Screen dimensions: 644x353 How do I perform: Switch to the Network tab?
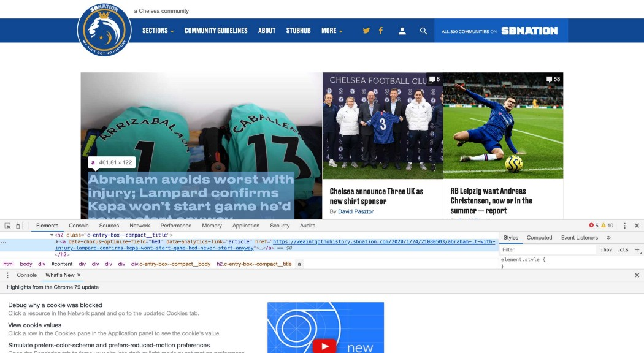139,226
